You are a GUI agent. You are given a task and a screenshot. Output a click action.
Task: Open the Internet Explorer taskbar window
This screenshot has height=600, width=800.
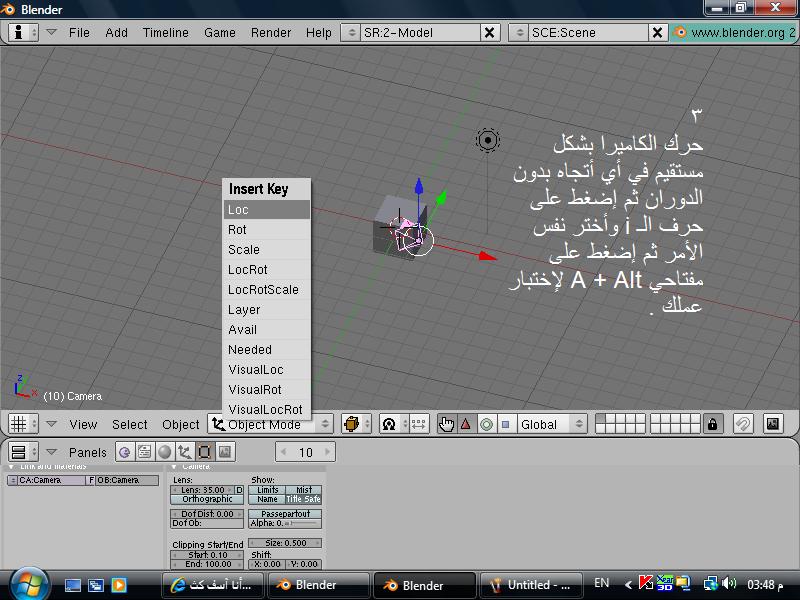point(212,585)
